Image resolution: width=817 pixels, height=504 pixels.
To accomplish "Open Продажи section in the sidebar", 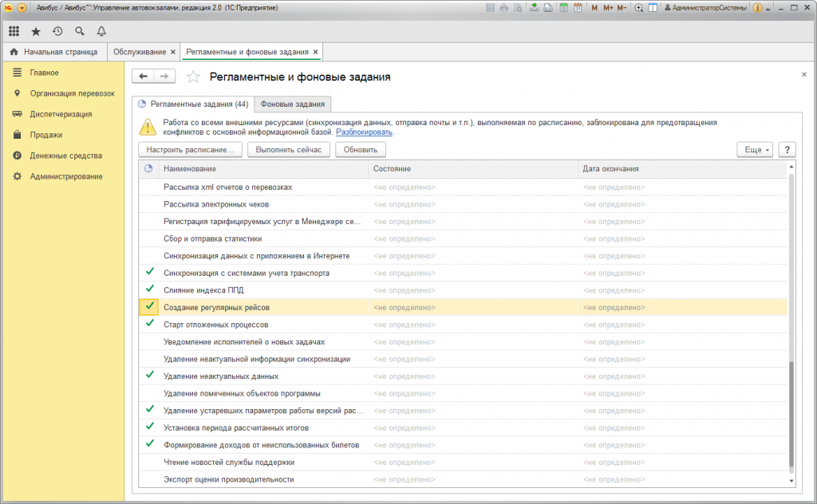I will tap(46, 135).
